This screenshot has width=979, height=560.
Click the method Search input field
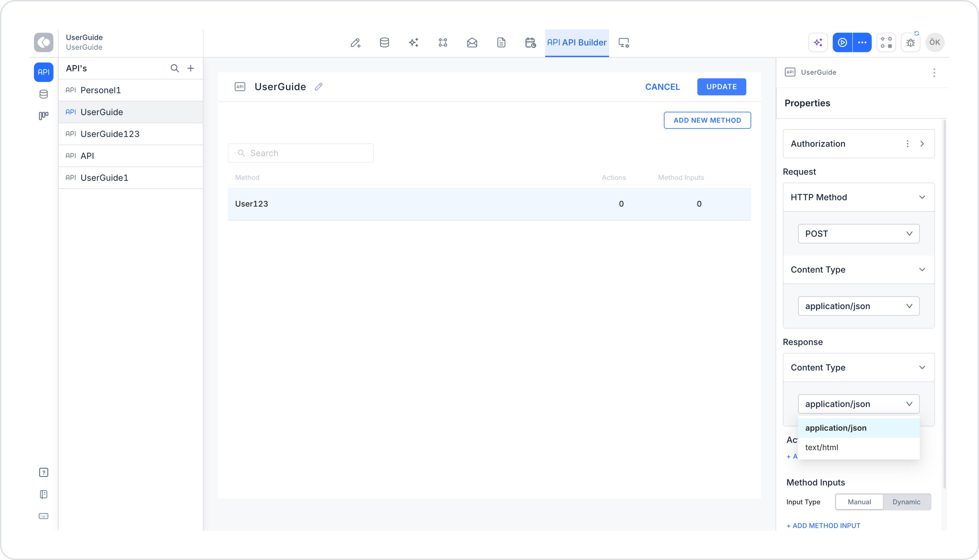(301, 153)
